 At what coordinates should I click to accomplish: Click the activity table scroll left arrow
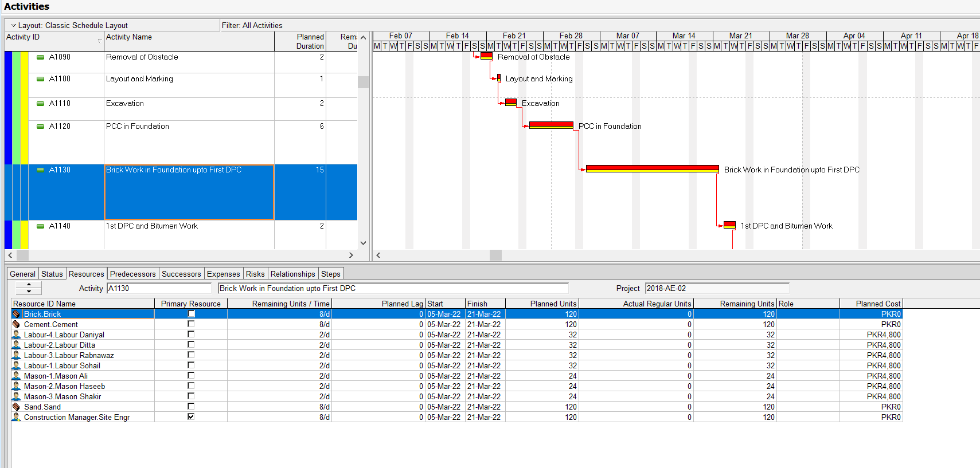[x=10, y=255]
